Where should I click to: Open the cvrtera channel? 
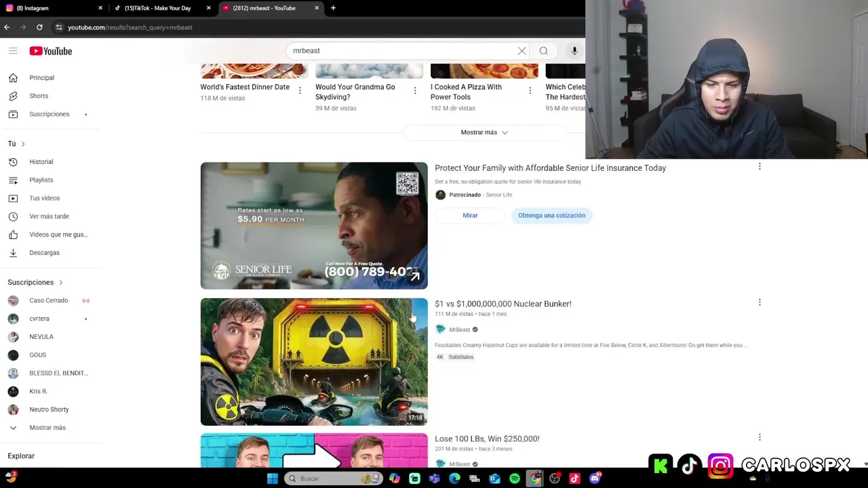(39, 319)
